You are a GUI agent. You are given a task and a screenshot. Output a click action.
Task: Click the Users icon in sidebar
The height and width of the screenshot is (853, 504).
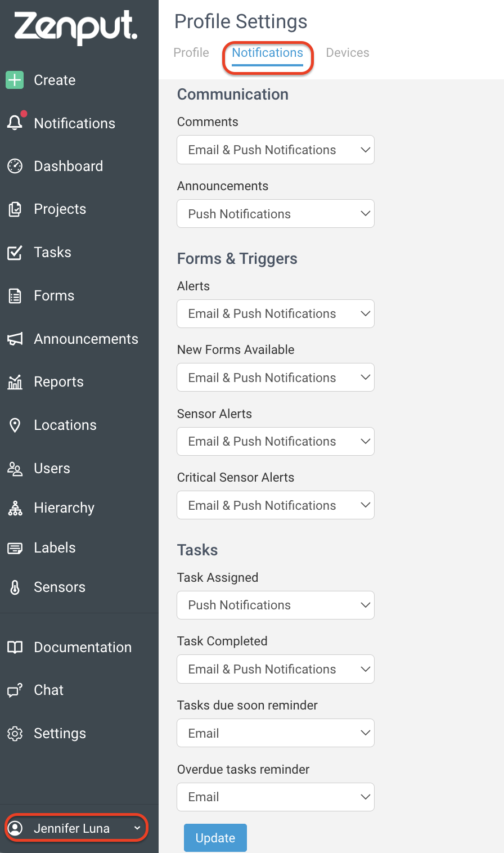15,468
